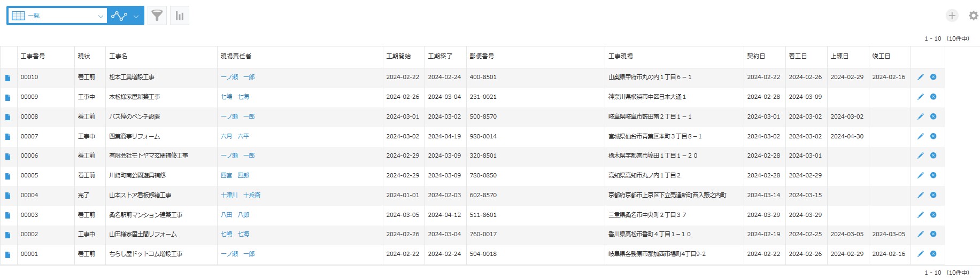Open record details icon for 00003
Image resolution: width=980 pixels, height=280 pixels.
8,215
